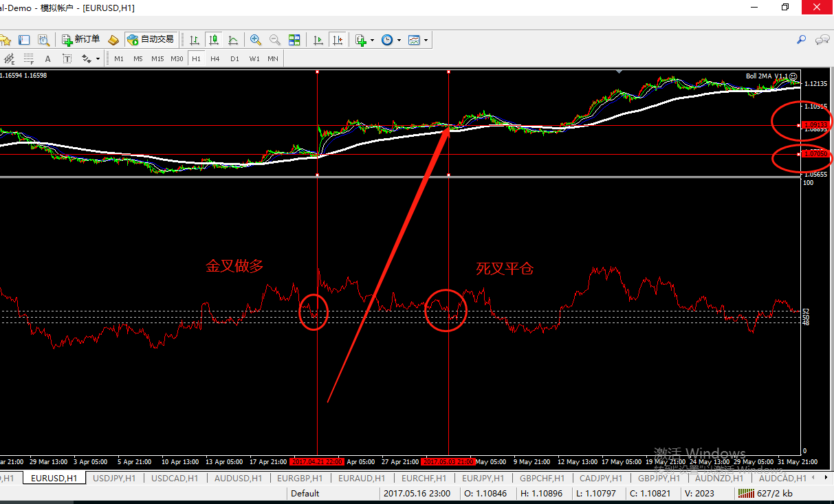Switch chart to Line Chart style
This screenshot has height=504, width=834.
coord(233,40)
